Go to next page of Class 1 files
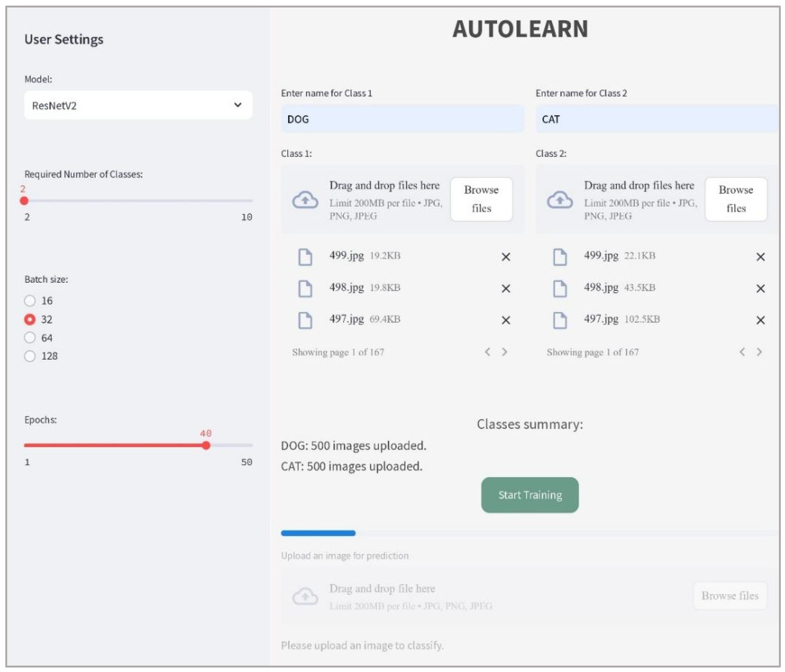The height and width of the screenshot is (672, 785). 504,352
